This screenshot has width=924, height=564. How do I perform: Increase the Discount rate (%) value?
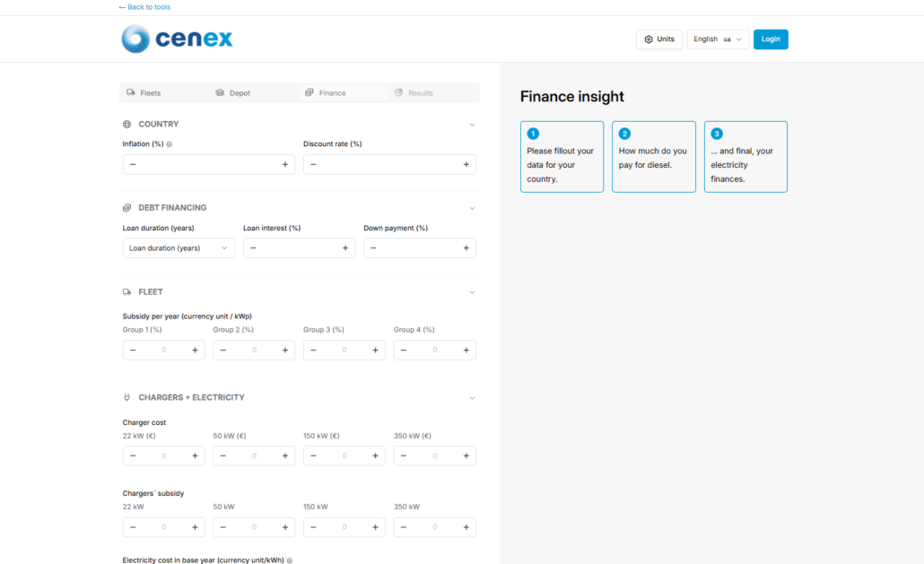[x=466, y=164]
